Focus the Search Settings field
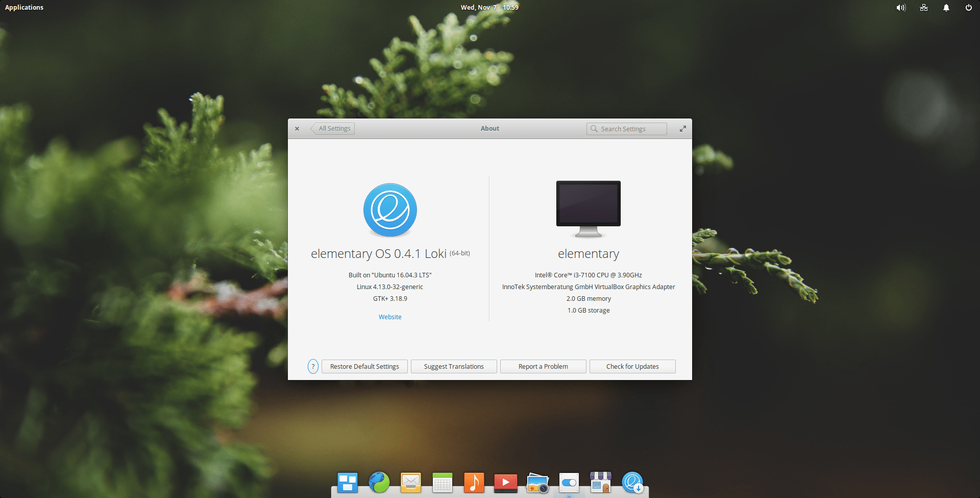Viewport: 980px width, 498px height. [x=627, y=129]
